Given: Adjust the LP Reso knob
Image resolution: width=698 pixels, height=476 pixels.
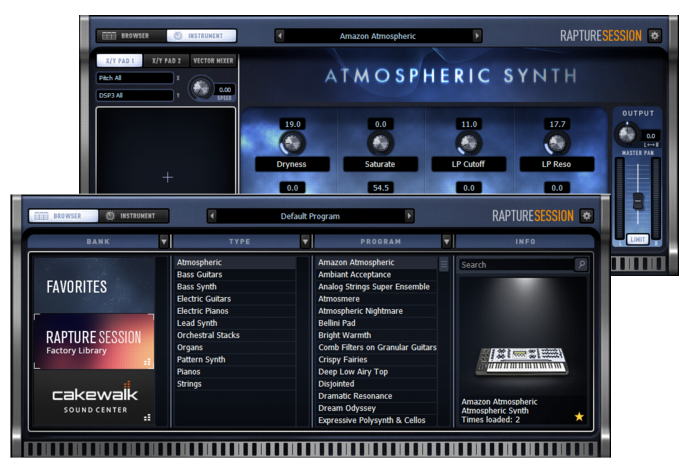Looking at the screenshot, I should 556,143.
